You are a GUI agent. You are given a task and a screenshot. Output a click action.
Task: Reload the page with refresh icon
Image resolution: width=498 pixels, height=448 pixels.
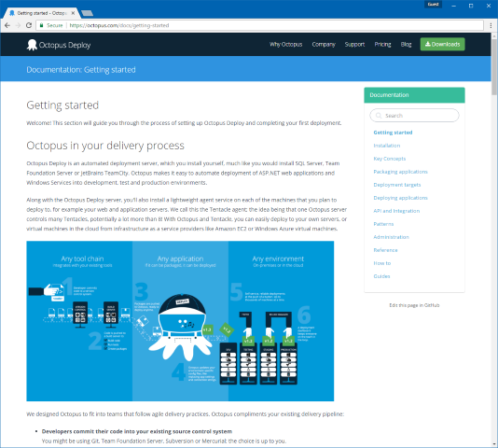coord(29,25)
